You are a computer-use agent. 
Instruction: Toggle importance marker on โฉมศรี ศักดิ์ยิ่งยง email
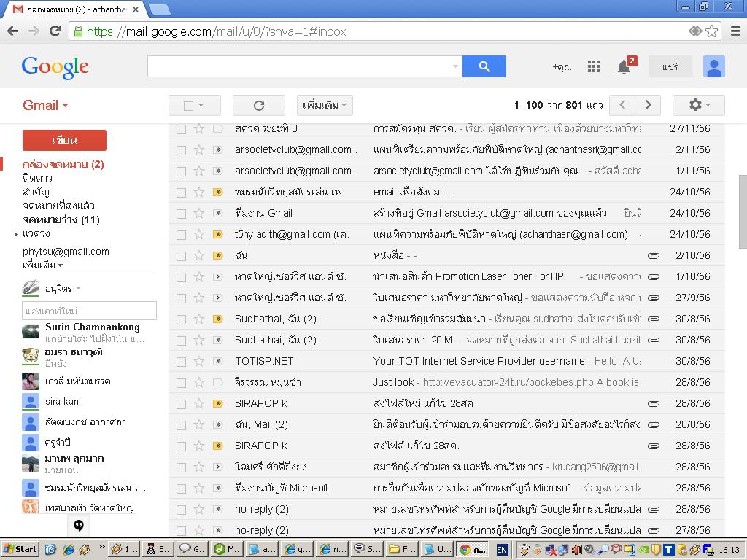click(217, 467)
